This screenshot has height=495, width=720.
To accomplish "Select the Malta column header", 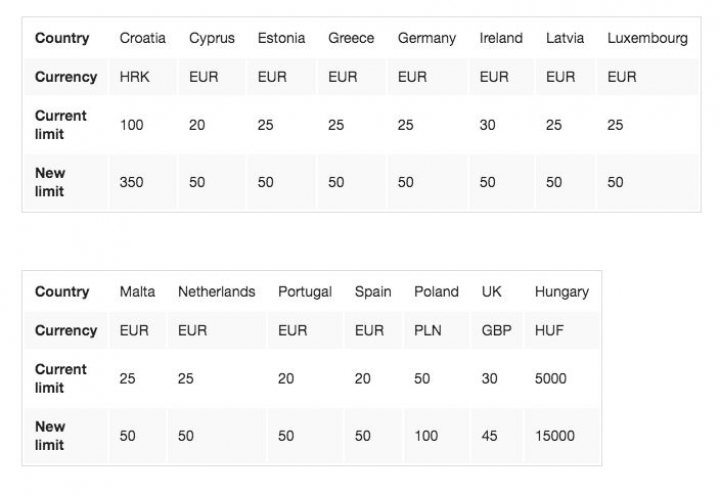I will pos(137,292).
